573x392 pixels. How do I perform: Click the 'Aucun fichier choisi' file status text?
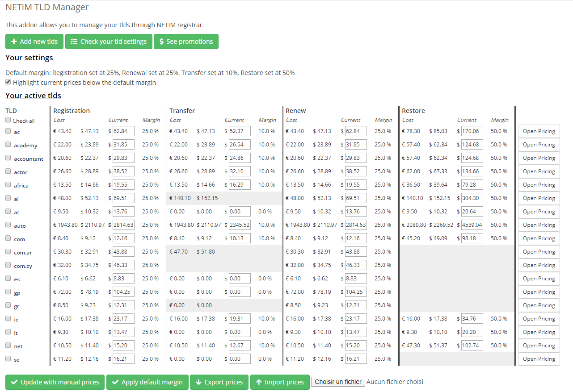pyautogui.click(x=395, y=382)
